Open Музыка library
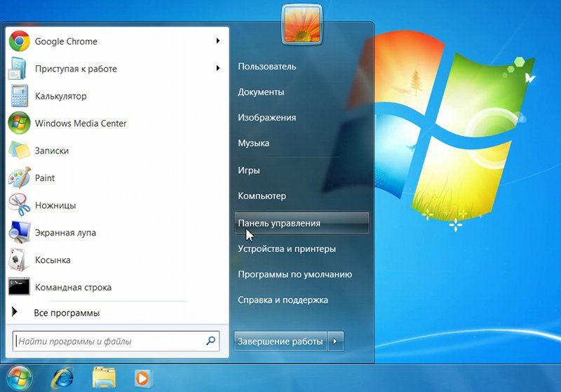 click(254, 143)
